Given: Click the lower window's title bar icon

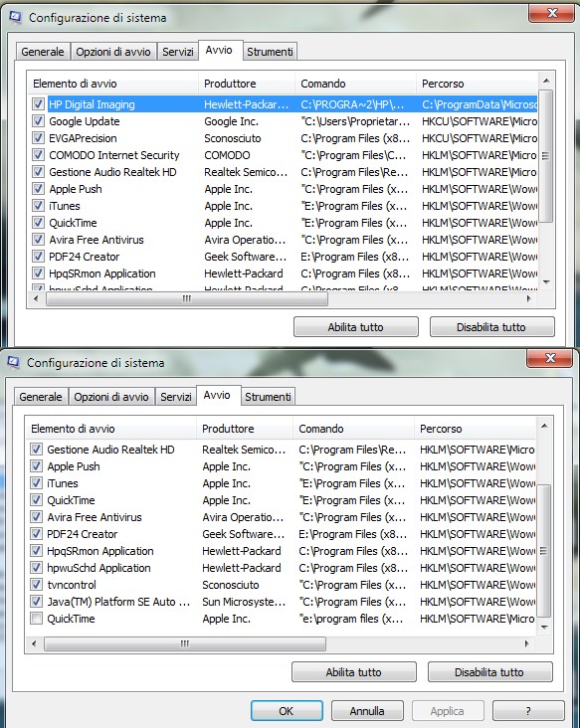Looking at the screenshot, I should click(x=14, y=362).
